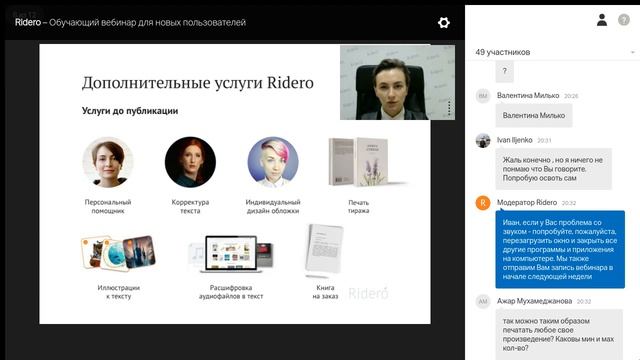Click the orange Модератор Ridero avatar
Image resolution: width=640 pixels, height=360 pixels.
coord(483,203)
